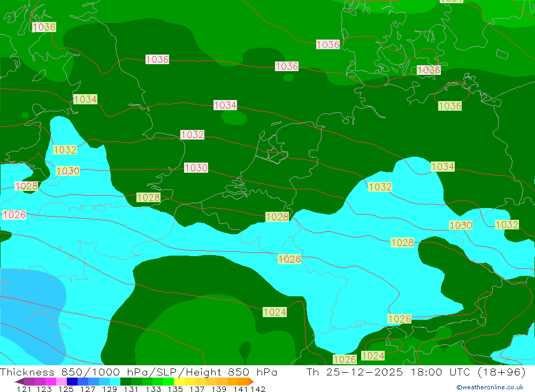Screen dimensions: 535x392
Task: Click legend value 135
Action: point(175,389)
